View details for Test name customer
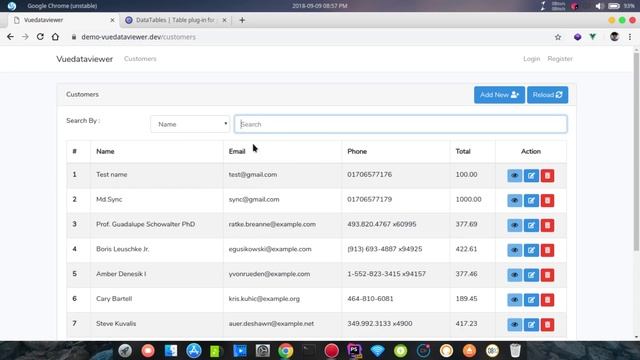This screenshot has width=640, height=360. coord(514,176)
